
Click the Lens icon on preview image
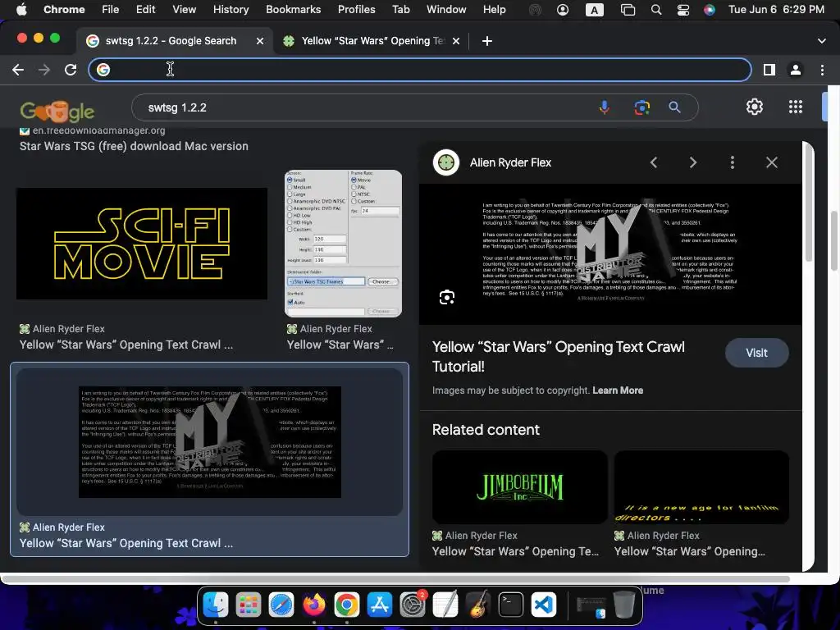coord(447,297)
